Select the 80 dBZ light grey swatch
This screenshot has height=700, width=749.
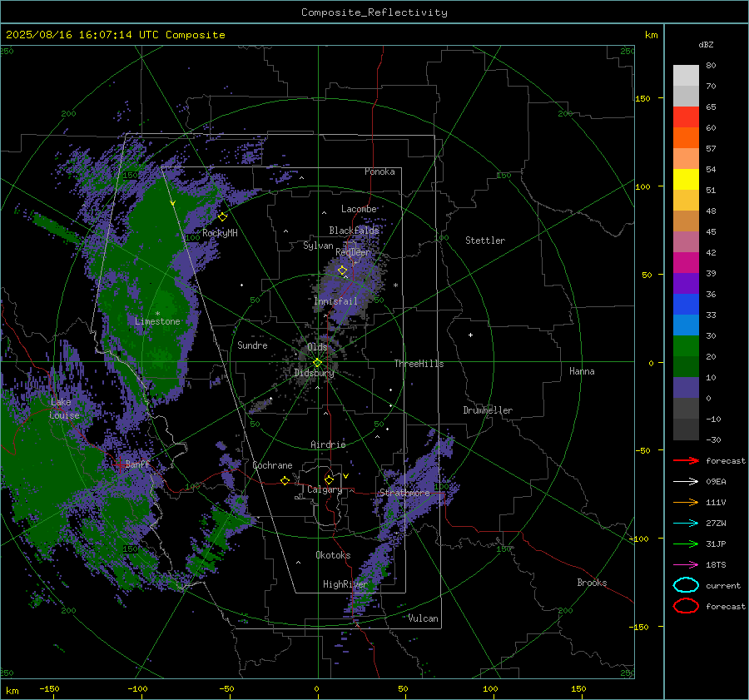(x=686, y=76)
